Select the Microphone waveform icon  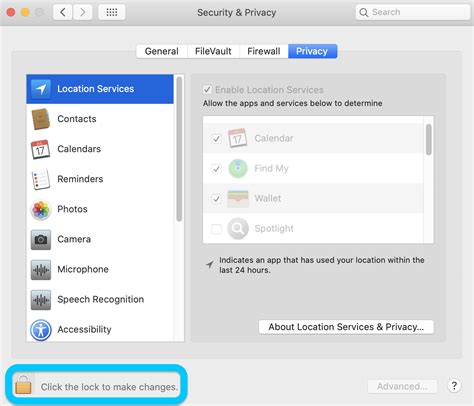[x=41, y=270]
